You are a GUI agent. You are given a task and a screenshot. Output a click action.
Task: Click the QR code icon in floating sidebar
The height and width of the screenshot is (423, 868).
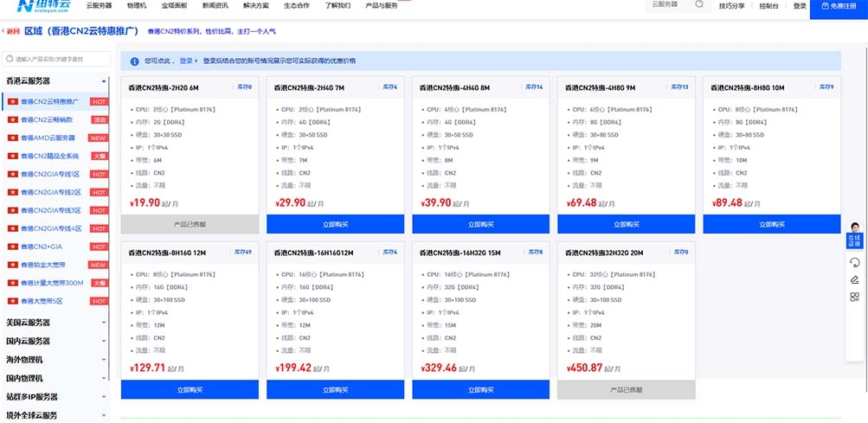(855, 297)
